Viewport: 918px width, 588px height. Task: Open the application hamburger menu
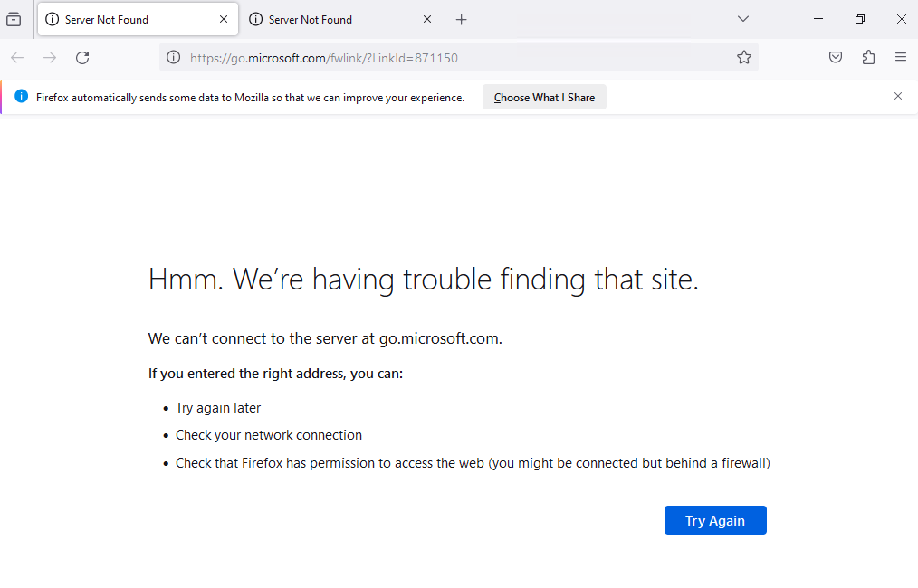point(901,58)
